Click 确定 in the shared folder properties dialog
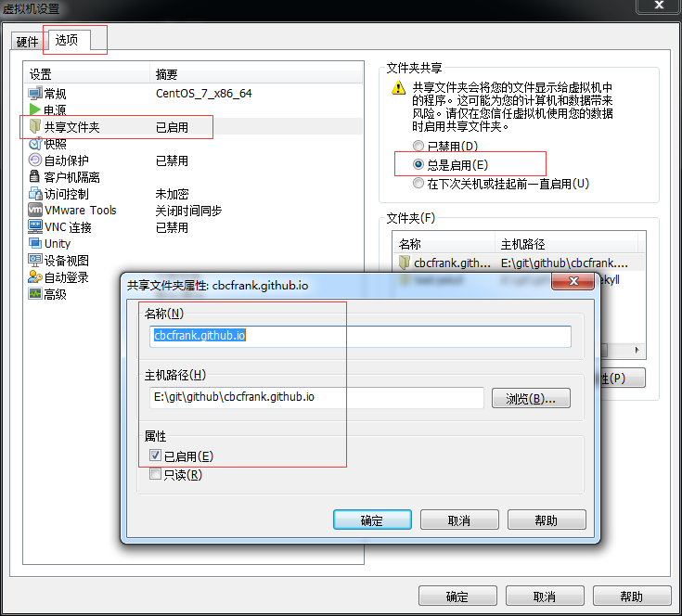Image resolution: width=682 pixels, height=616 pixels. 371,520
